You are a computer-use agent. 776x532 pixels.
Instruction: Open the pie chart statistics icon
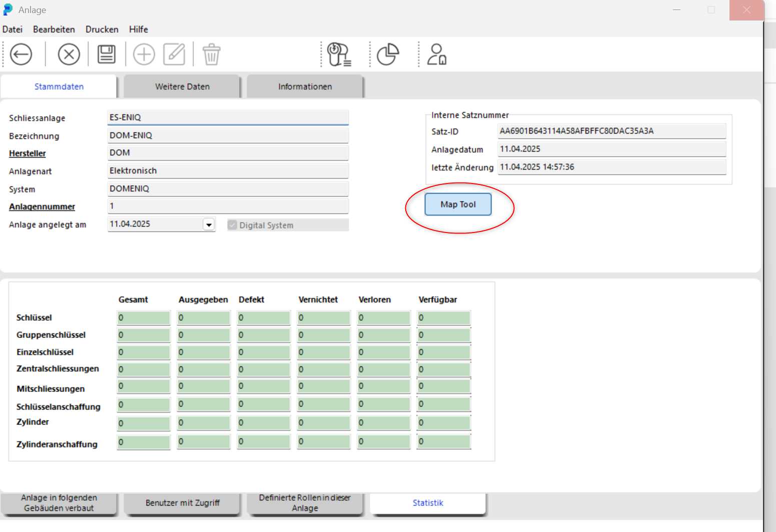(388, 54)
